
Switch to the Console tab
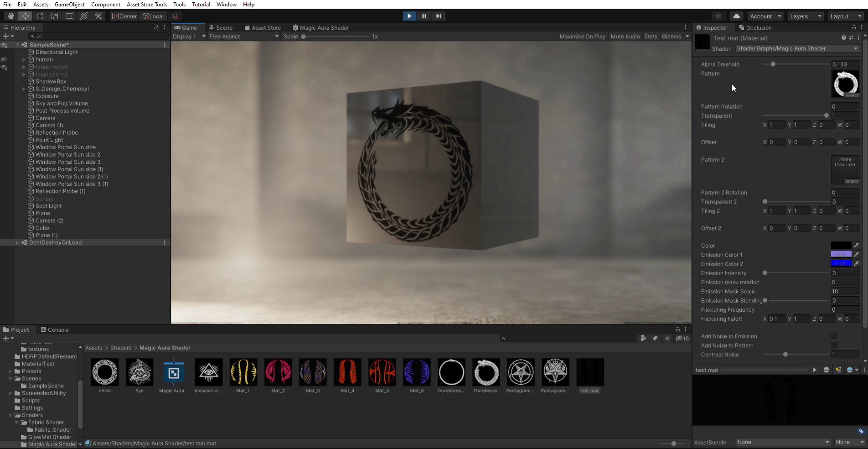(54, 330)
